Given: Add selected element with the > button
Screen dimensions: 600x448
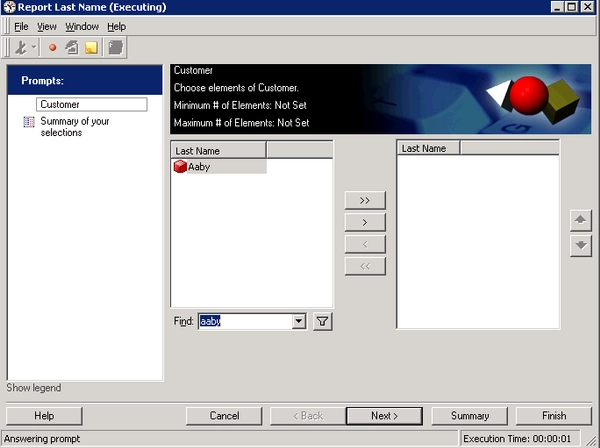Looking at the screenshot, I should coord(365,222).
